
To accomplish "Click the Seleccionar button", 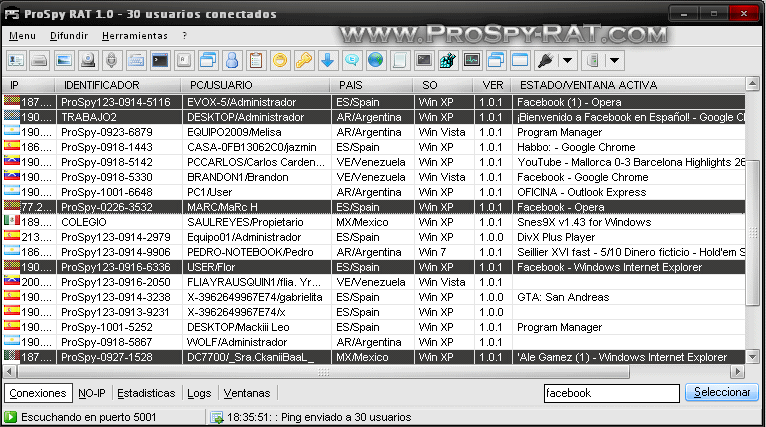I will coord(722,392).
